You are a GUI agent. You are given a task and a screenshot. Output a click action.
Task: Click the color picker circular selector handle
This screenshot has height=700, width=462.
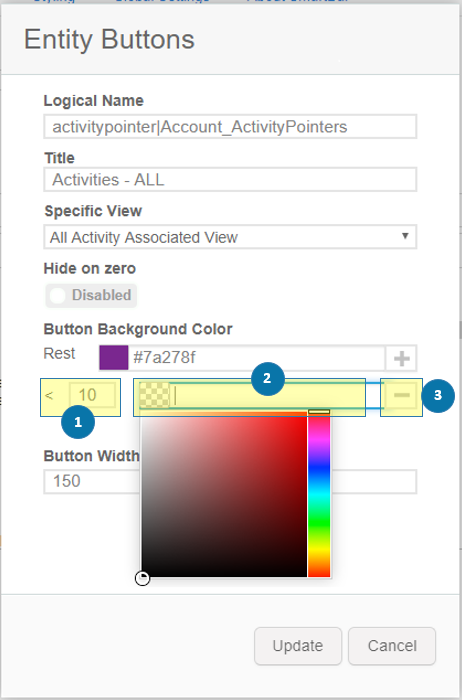pos(142,579)
